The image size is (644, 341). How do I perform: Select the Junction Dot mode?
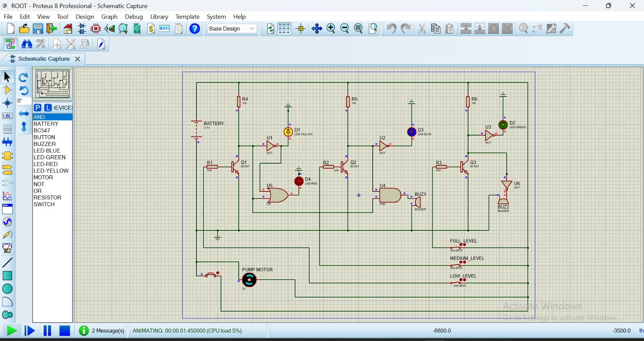pyautogui.click(x=7, y=103)
